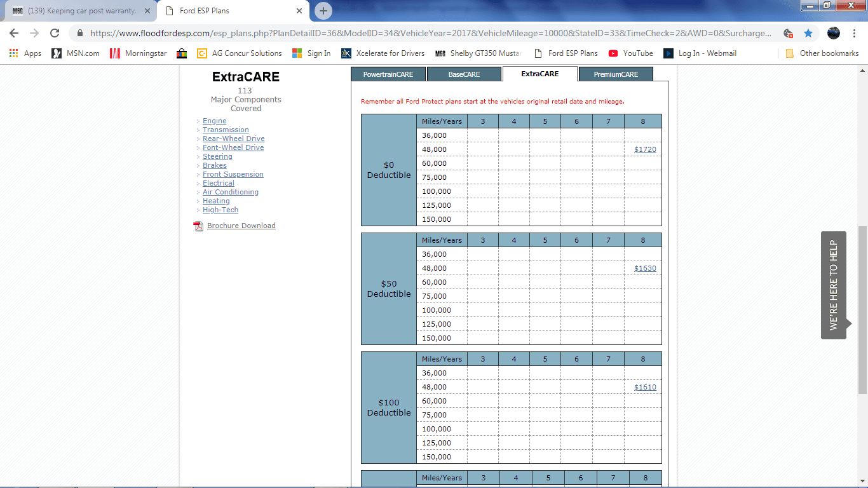Click the $0 Deductible label cell
This screenshot has width=868, height=488.
coord(389,170)
